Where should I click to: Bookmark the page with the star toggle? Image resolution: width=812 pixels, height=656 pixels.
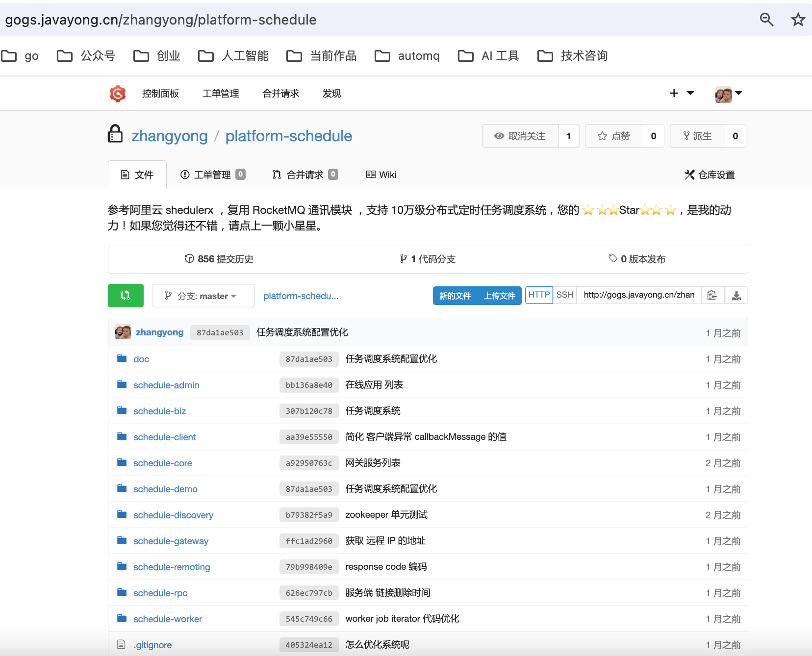[798, 20]
